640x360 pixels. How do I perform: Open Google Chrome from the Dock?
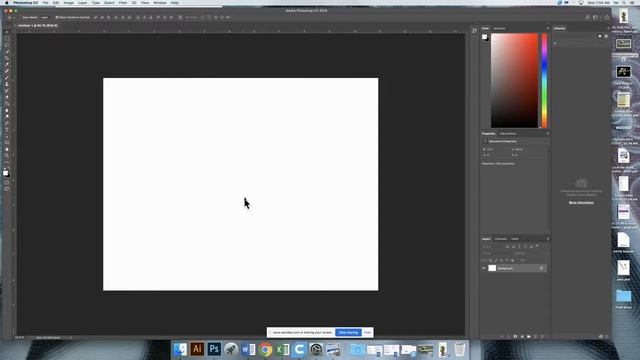point(265,349)
